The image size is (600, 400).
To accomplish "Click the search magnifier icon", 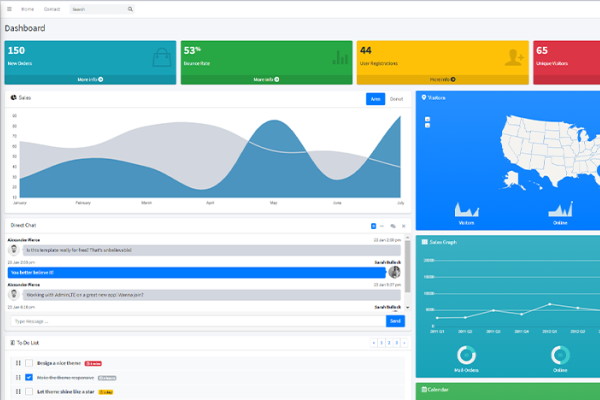I will click(130, 8).
